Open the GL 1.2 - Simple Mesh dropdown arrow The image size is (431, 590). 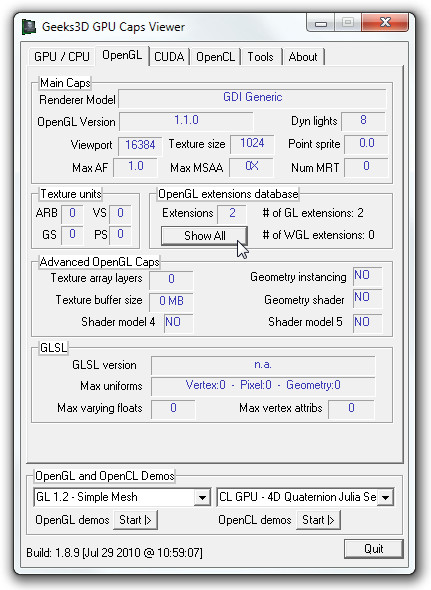click(x=203, y=497)
